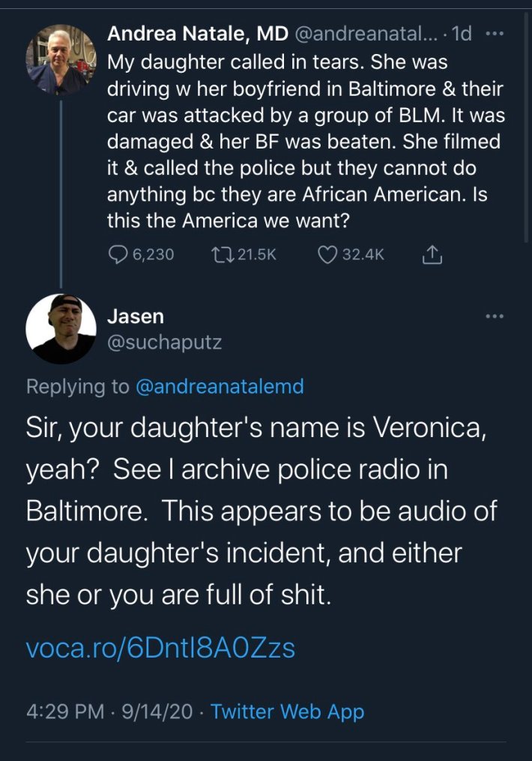Like the tweet with the heart icon
This screenshot has width=532, height=761.
pyautogui.click(x=328, y=255)
